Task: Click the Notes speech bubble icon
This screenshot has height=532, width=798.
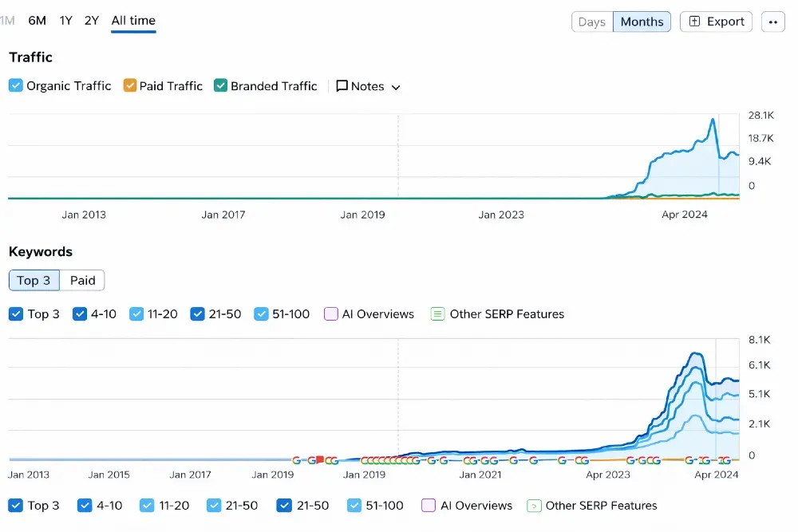Action: [342, 86]
